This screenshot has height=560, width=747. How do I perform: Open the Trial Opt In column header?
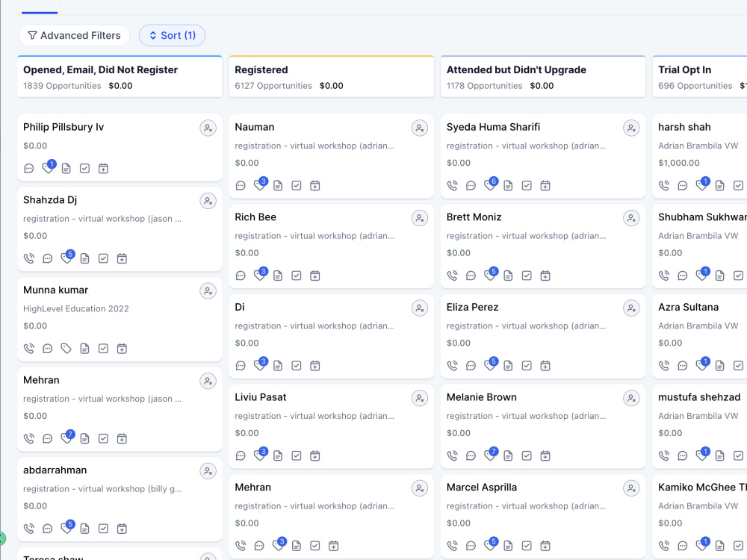pos(699,77)
